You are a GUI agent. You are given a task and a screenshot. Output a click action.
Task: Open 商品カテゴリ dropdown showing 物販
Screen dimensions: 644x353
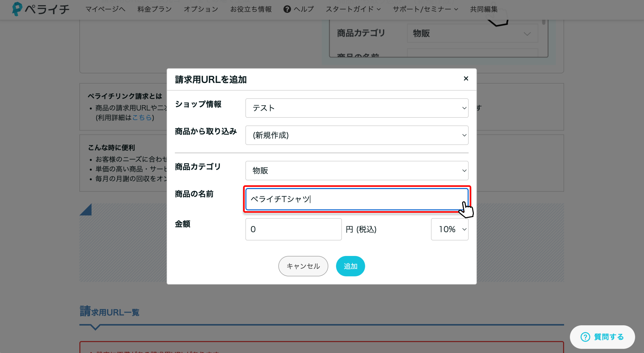[x=357, y=171]
